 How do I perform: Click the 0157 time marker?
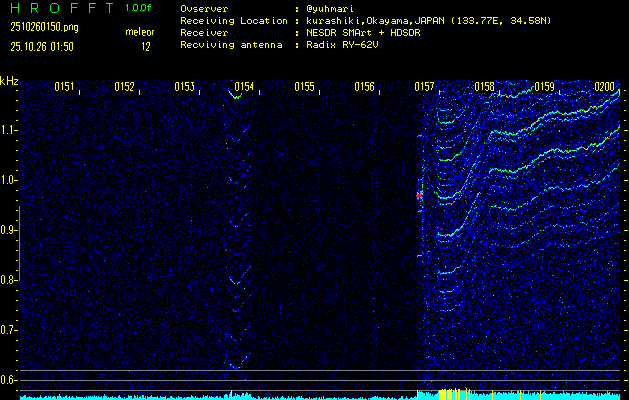tap(424, 87)
